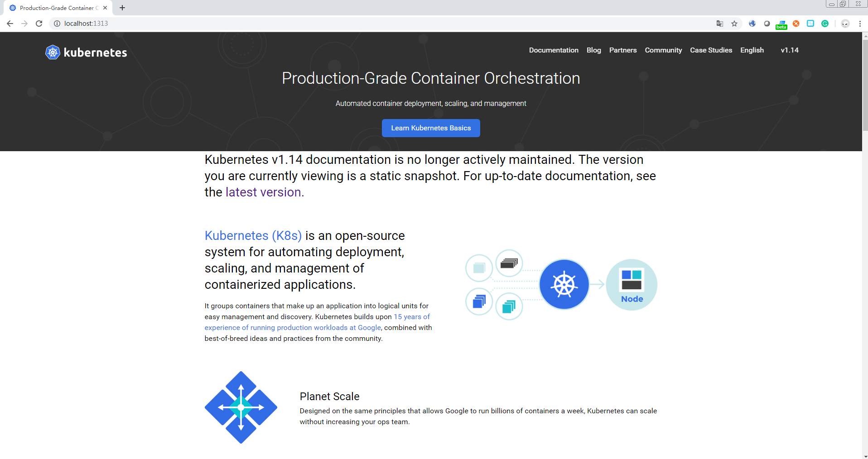Image resolution: width=868 pixels, height=459 pixels.
Task: Click the light blue square circle icon
Action: [479, 268]
